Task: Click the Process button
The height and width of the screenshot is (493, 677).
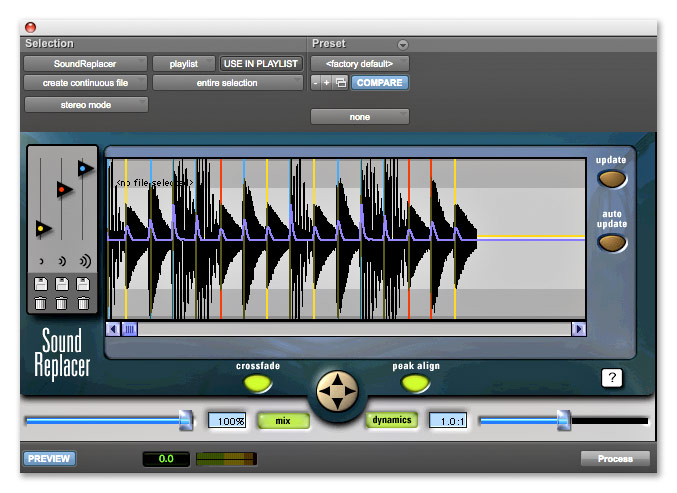Action: pos(614,459)
